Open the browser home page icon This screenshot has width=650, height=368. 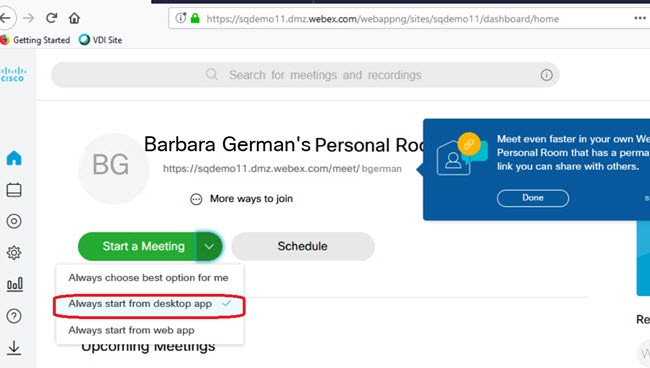click(74, 18)
